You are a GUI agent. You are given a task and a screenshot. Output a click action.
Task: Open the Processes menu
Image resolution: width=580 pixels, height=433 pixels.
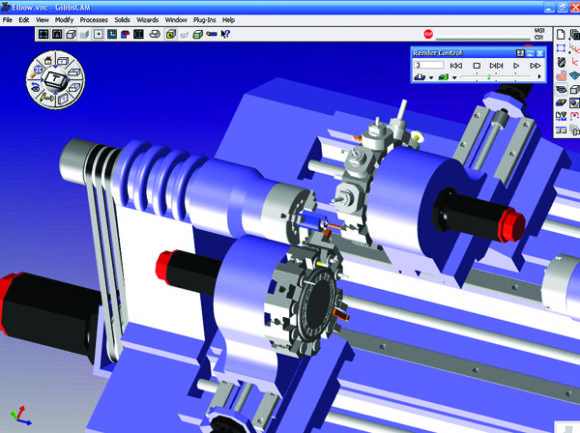pyautogui.click(x=94, y=20)
